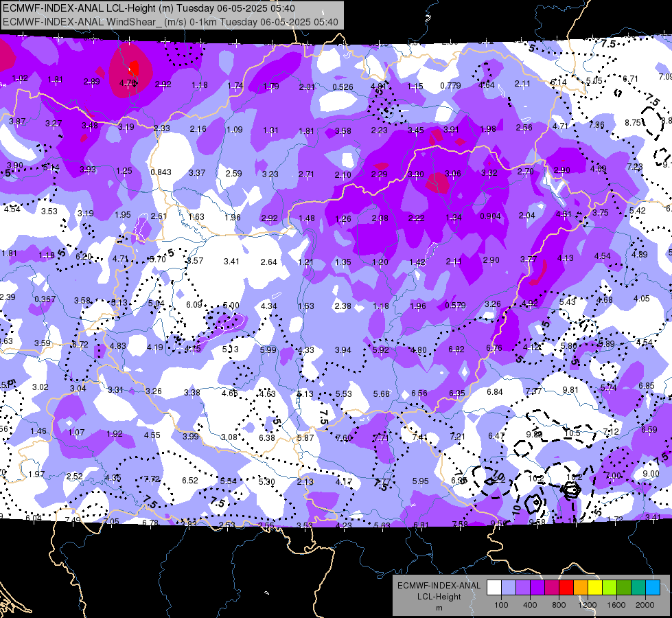672x618 pixels.
Task: Select the white swatch in the legend
Action: pos(494,587)
